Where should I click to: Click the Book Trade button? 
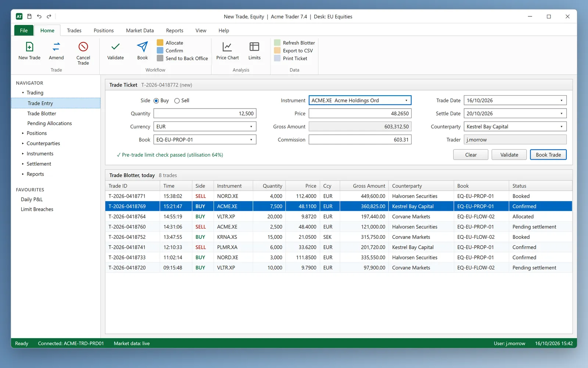[x=548, y=155]
